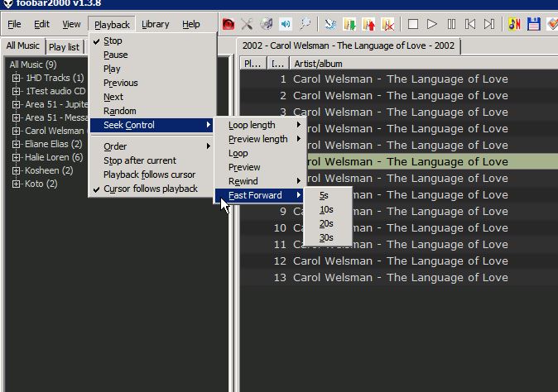Click the Pause toolbar button
Screen dimensions: 558x392
click(x=451, y=25)
